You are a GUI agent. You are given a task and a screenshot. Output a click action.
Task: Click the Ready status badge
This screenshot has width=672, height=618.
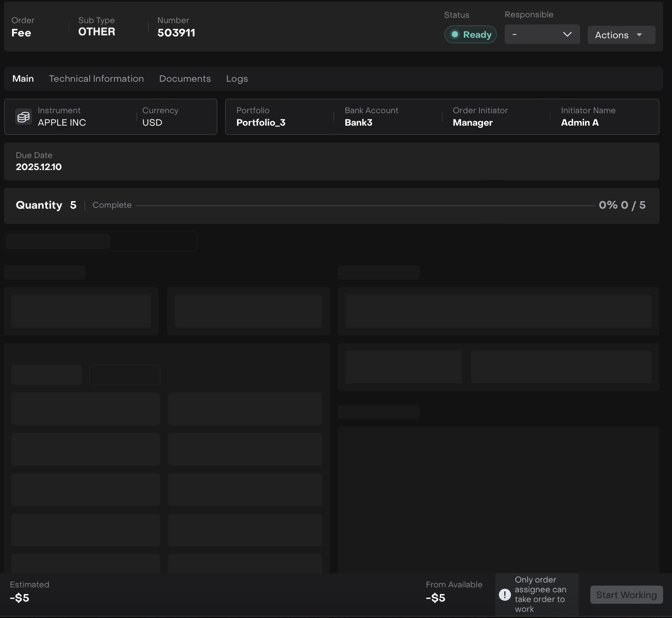pyautogui.click(x=470, y=34)
